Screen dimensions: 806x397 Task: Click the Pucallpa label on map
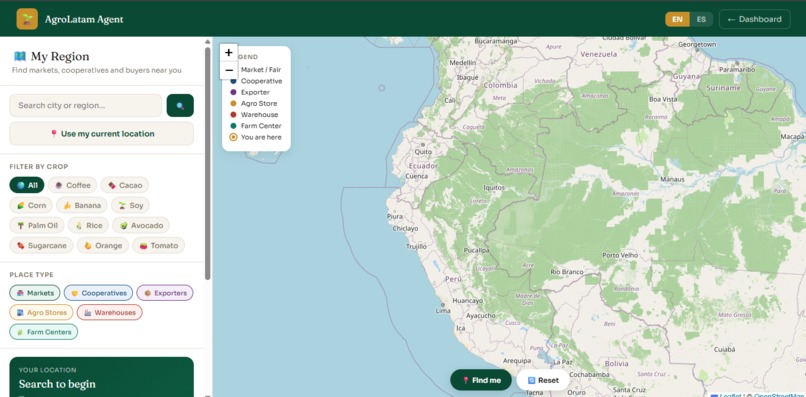pos(477,250)
